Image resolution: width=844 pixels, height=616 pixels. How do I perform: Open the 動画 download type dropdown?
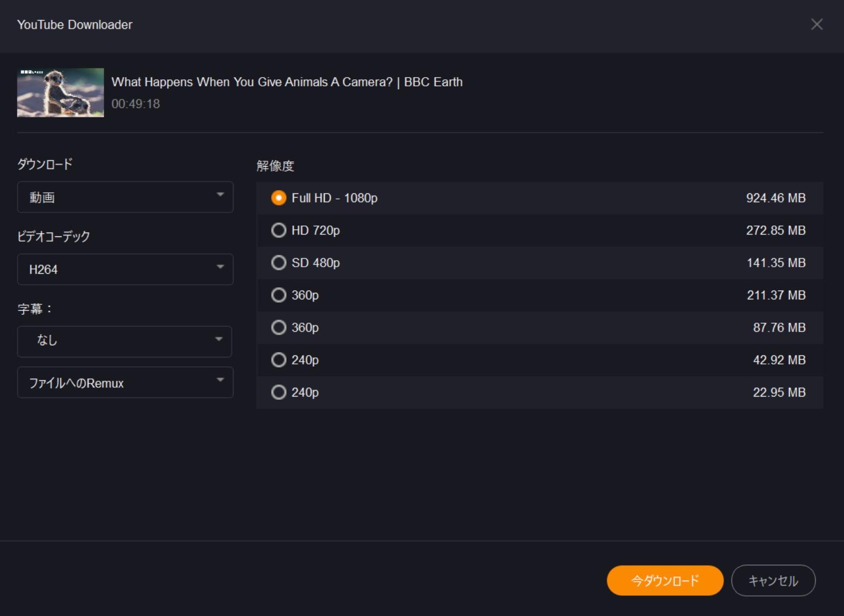(125, 197)
